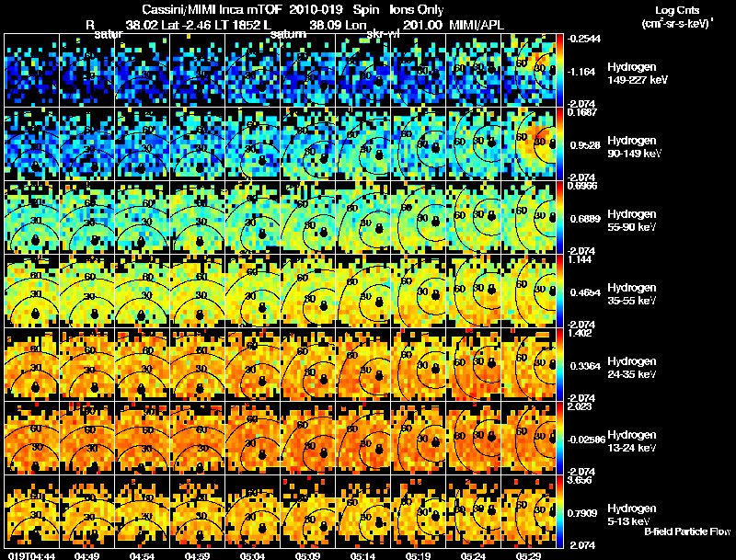Click the 019T04:44 time label
Viewport: 736px width, 560px height.
coord(31,556)
